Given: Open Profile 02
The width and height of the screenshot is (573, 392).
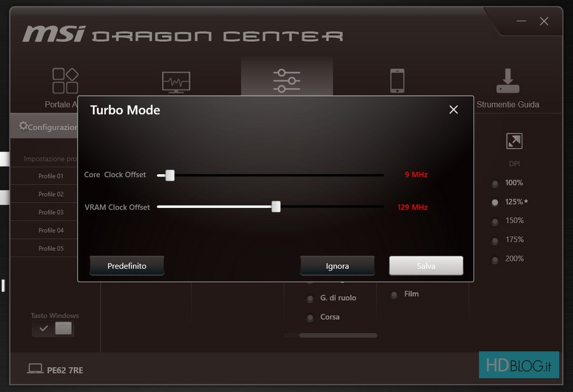Looking at the screenshot, I should 51,194.
